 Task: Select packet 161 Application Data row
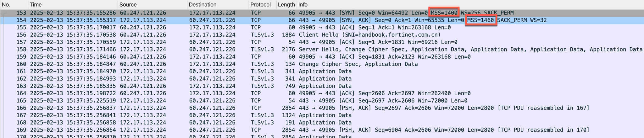pos(322,72)
